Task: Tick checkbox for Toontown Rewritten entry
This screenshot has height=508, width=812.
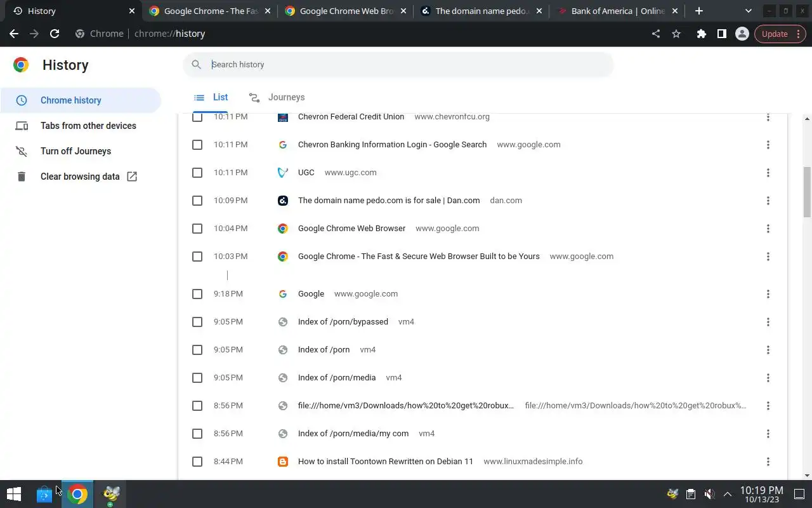Action: point(197,462)
